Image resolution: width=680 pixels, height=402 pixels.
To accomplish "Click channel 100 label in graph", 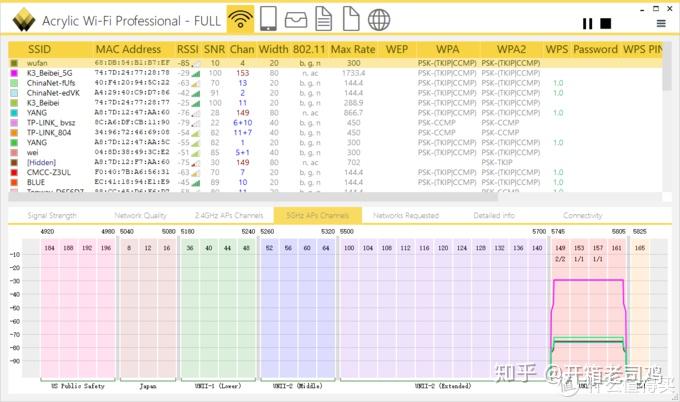I will [x=349, y=248].
